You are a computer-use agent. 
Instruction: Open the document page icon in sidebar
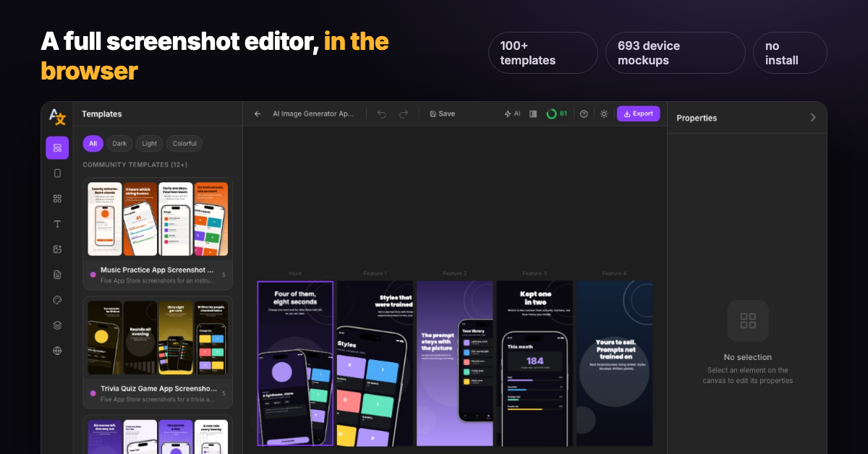point(57,275)
